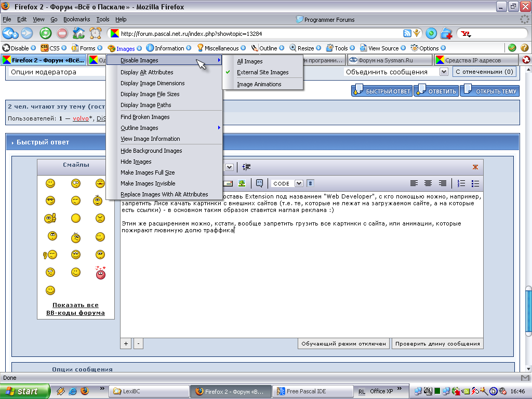The height and width of the screenshot is (399, 532).
Task: Toggle All Images disable option
Action: pos(250,61)
